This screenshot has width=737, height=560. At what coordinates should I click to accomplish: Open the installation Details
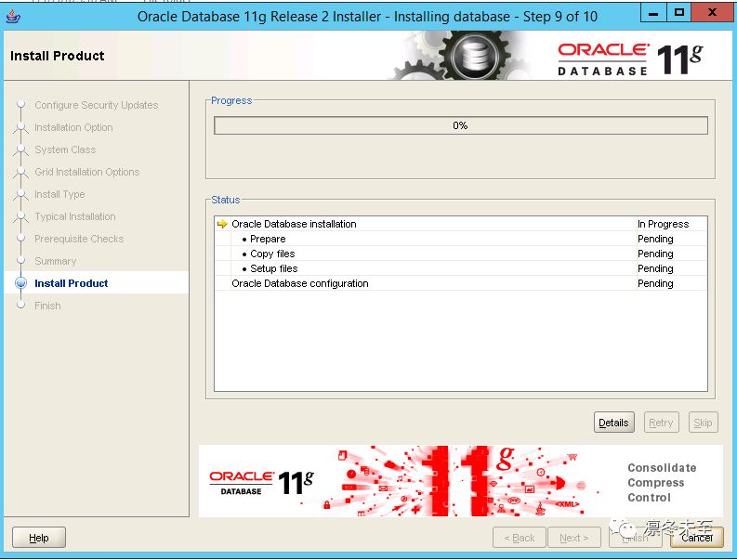click(613, 423)
